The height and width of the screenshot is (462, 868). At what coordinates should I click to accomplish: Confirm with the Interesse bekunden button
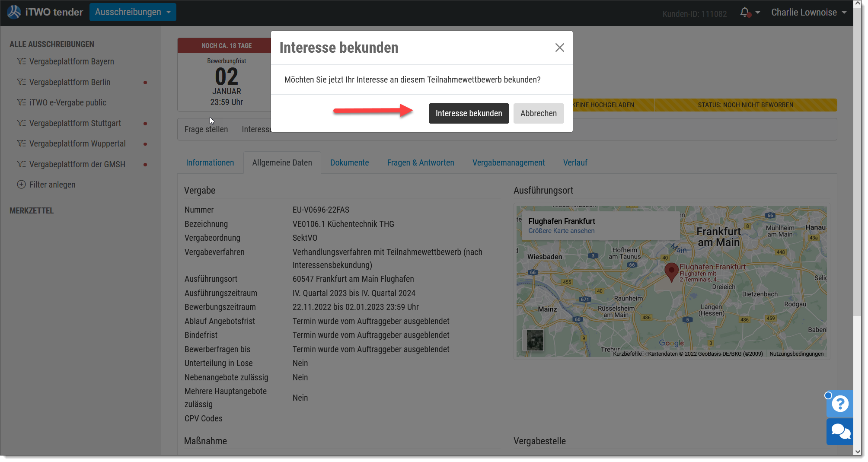(x=469, y=113)
